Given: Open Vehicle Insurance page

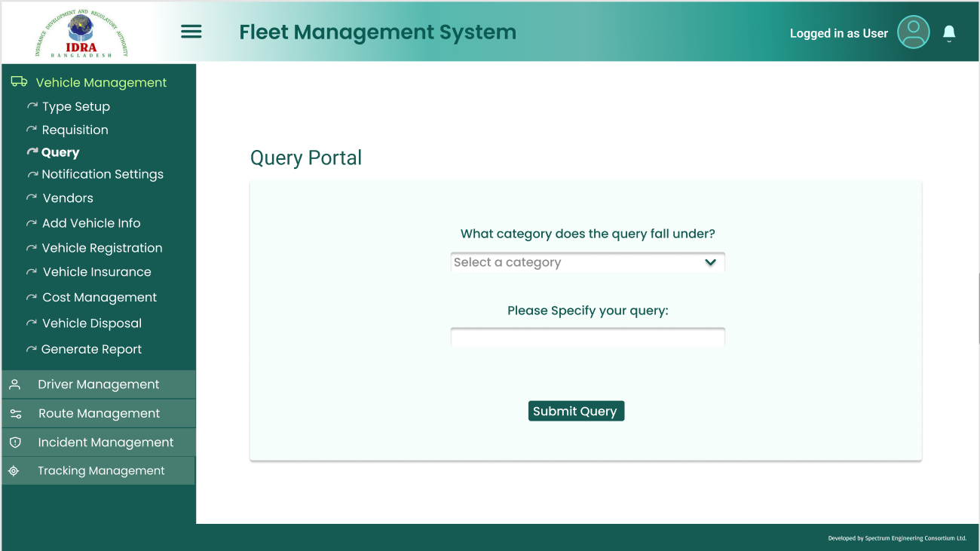Looking at the screenshot, I should click(97, 272).
